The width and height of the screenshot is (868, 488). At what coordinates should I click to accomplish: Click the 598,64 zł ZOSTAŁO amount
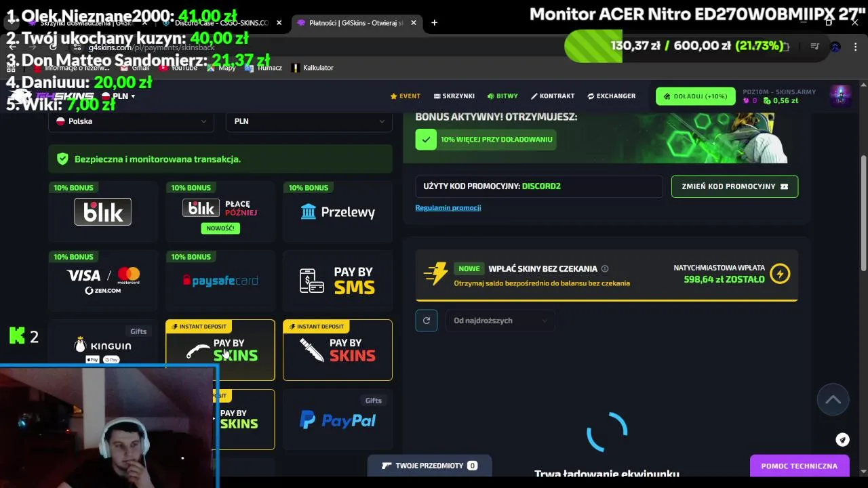point(724,279)
